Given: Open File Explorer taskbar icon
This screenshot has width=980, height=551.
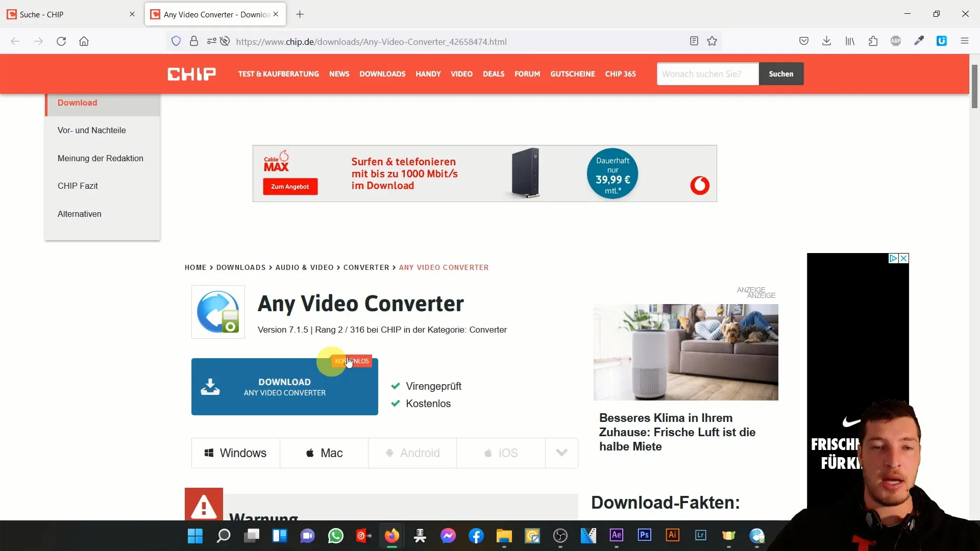Looking at the screenshot, I should pyautogui.click(x=505, y=536).
